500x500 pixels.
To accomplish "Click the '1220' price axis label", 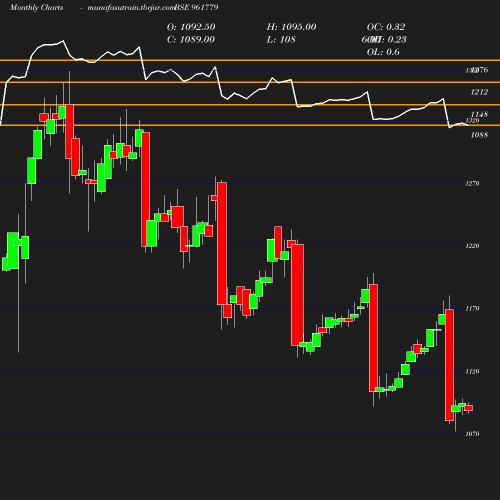I will click(472, 246).
